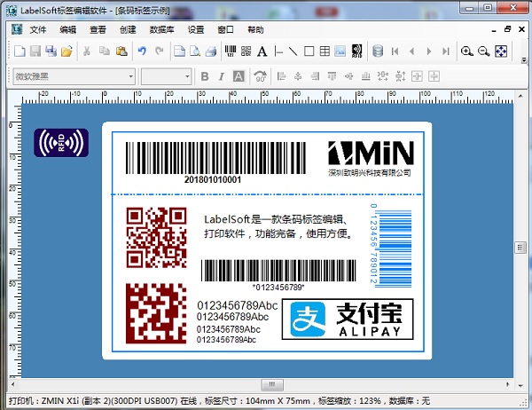The height and width of the screenshot is (410, 532).
Task: Cut selection with the scissors icon
Action: click(87, 51)
